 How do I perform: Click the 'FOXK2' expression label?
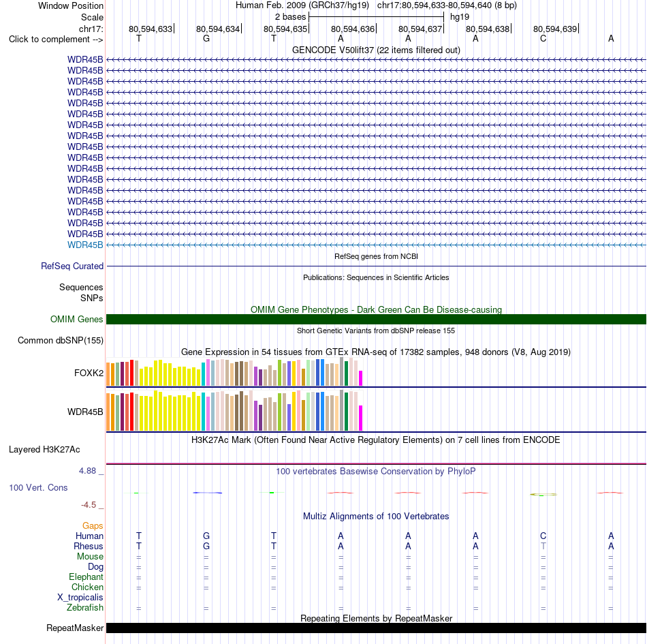click(89, 373)
